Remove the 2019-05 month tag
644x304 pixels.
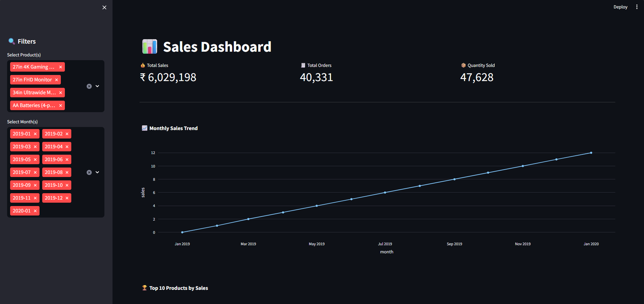[x=35, y=159]
